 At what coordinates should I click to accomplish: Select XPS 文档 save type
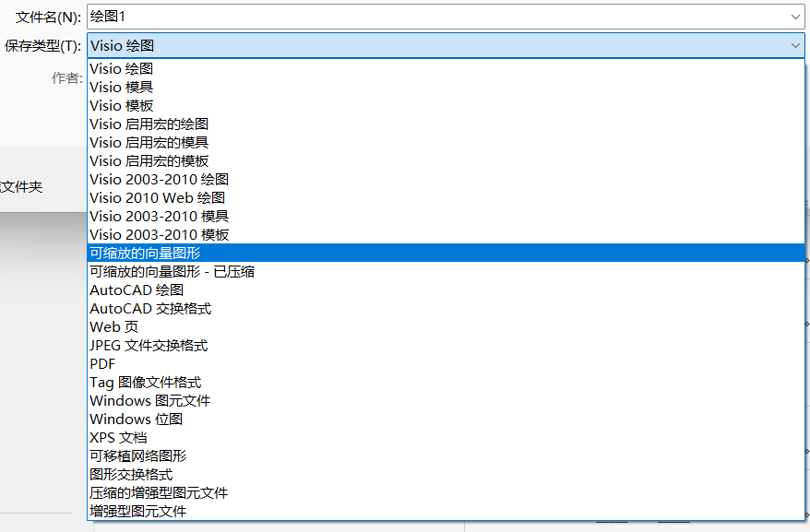pos(446,438)
